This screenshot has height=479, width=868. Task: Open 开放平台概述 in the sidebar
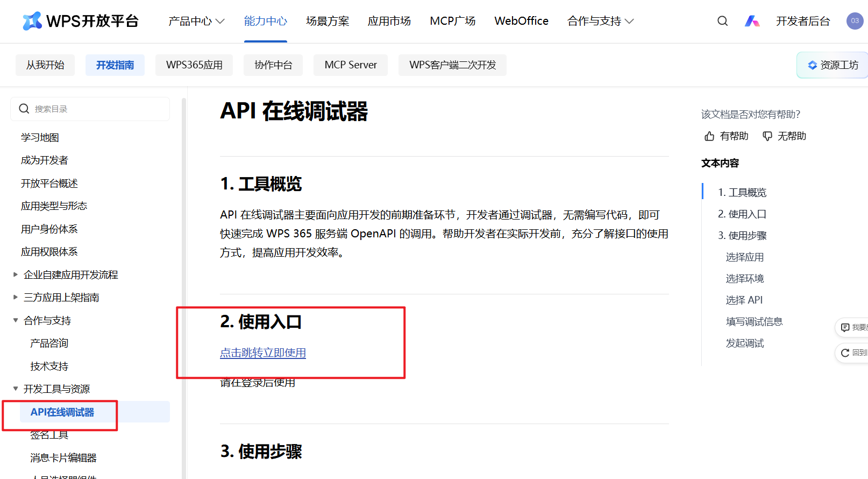pos(49,184)
